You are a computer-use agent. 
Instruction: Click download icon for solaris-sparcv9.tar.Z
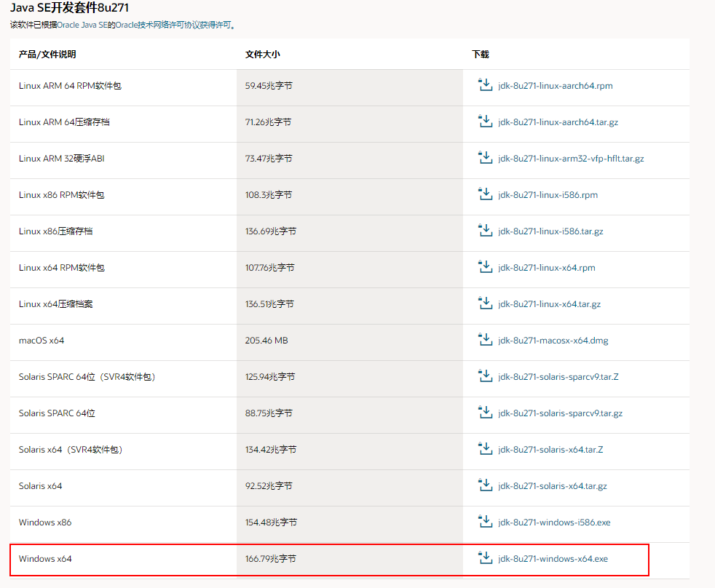tap(485, 376)
